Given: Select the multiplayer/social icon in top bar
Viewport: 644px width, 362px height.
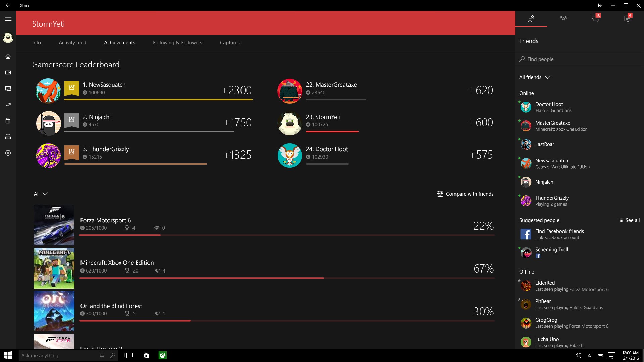Looking at the screenshot, I should coord(563,18).
